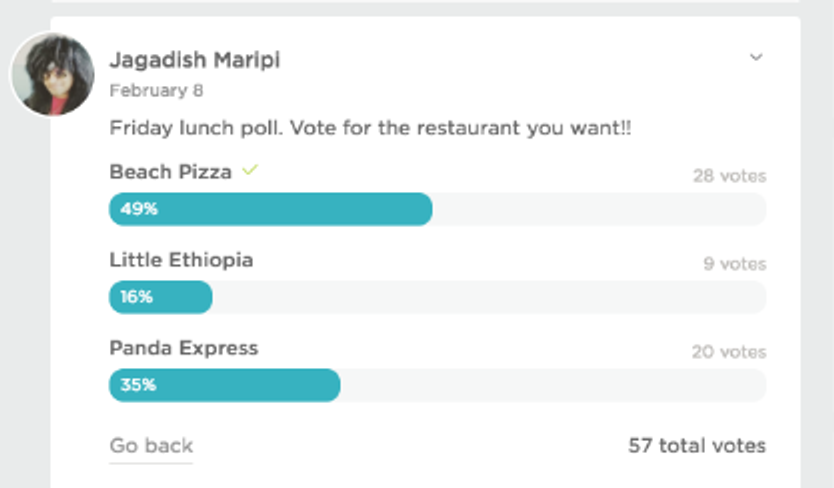
Task: Open Jagadish Maripi's profile name link
Action: click(x=195, y=60)
